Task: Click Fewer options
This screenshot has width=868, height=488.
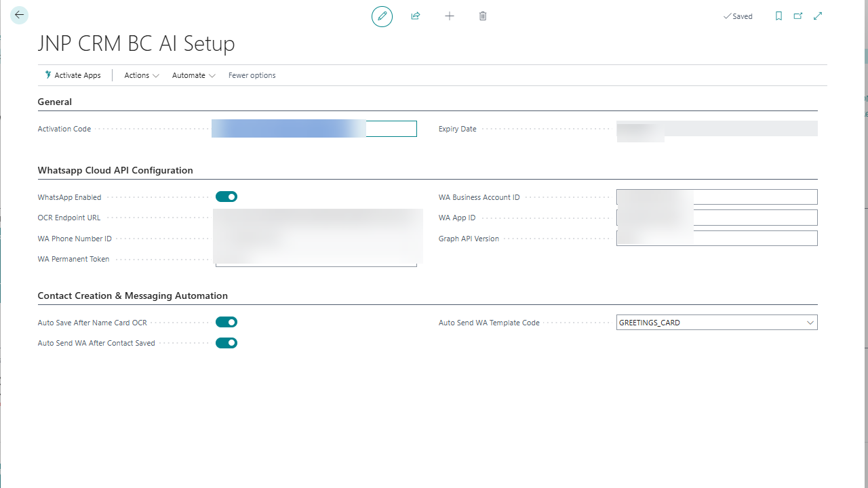Action: coord(252,75)
